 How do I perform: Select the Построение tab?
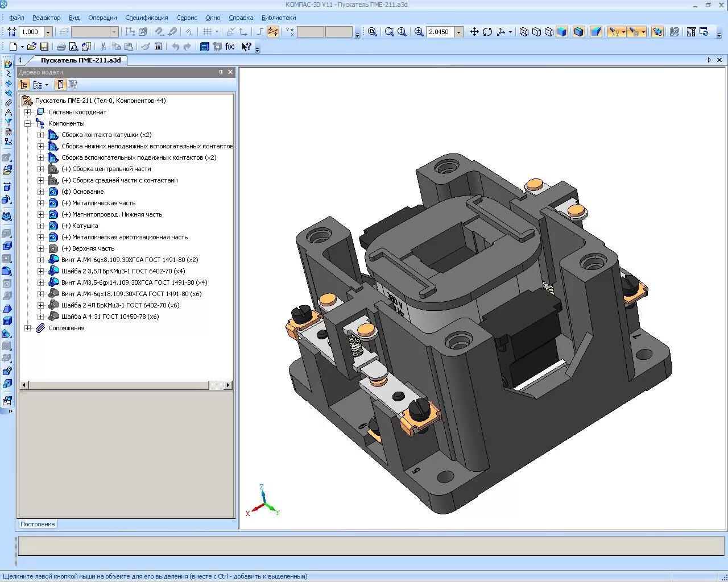pos(38,524)
